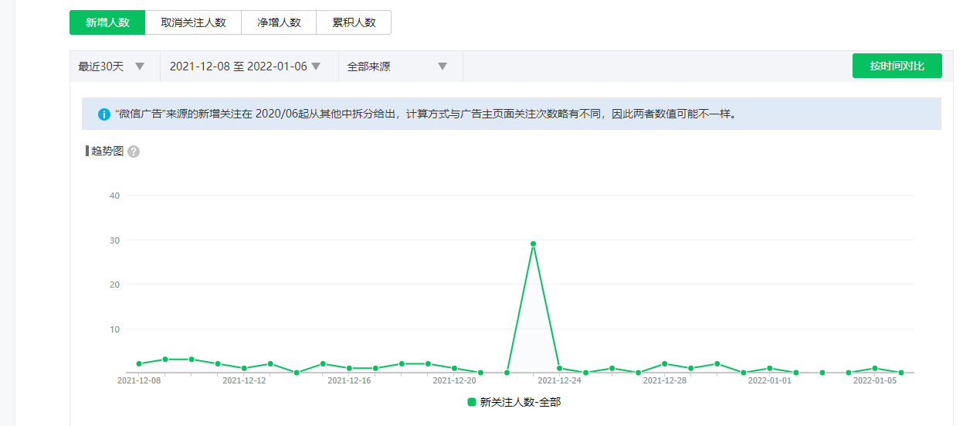The image size is (980, 426).
Task: Open the 取消关注人数 tab
Action: [x=193, y=22]
